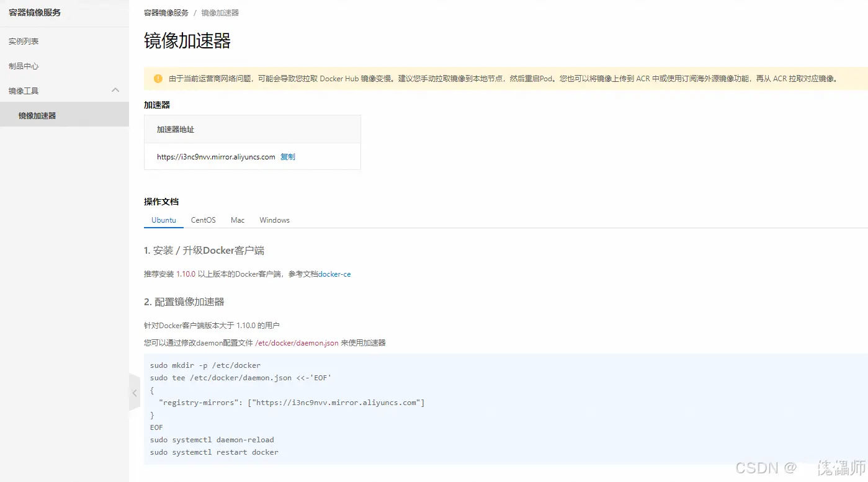Click the registry-mirrors code line
868x482 pixels.
[292, 403]
